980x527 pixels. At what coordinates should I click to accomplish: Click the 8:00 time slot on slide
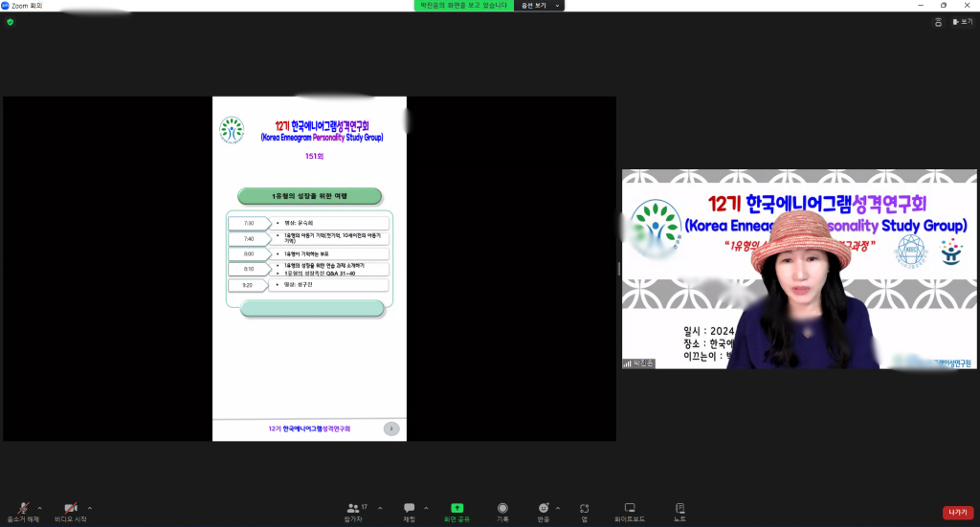click(250, 254)
